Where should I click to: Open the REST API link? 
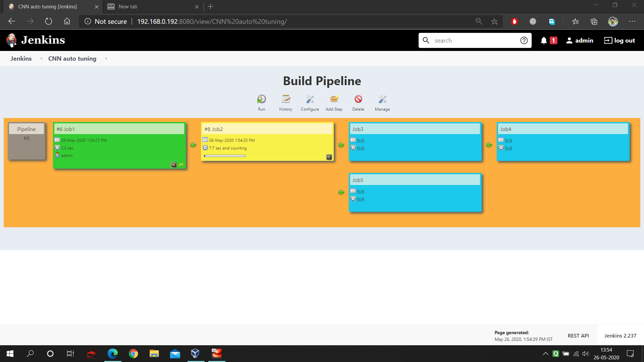click(578, 336)
